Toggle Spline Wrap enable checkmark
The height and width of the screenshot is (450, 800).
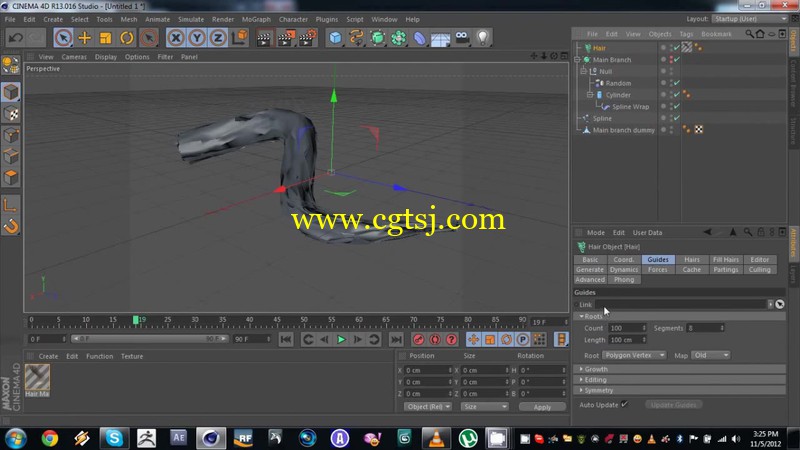[677, 107]
